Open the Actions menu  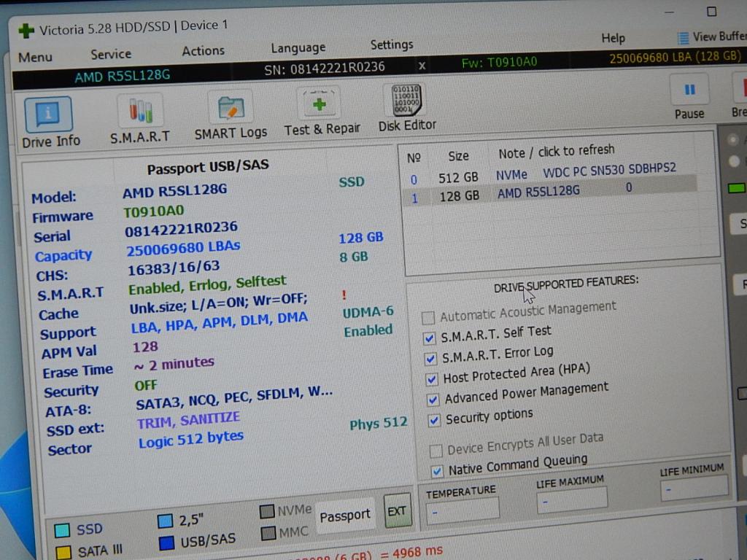click(x=204, y=51)
